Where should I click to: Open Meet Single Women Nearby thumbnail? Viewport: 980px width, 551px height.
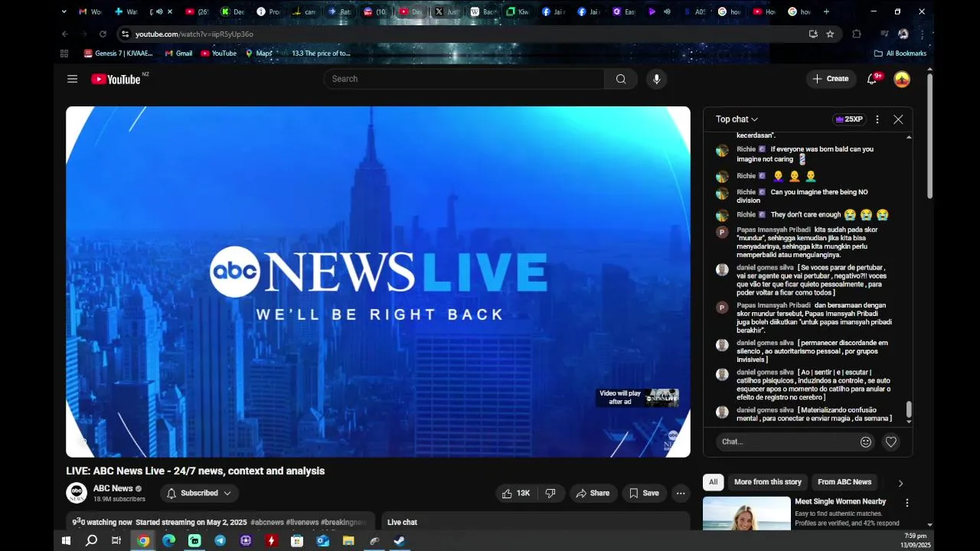click(746, 514)
